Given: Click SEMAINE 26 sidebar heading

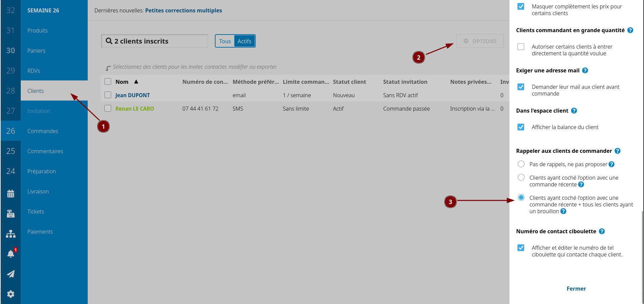Looking at the screenshot, I should click(43, 10).
